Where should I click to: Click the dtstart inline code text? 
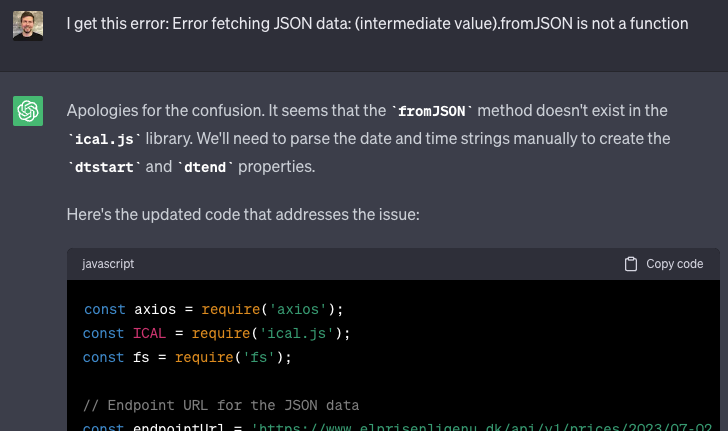click(x=104, y=167)
